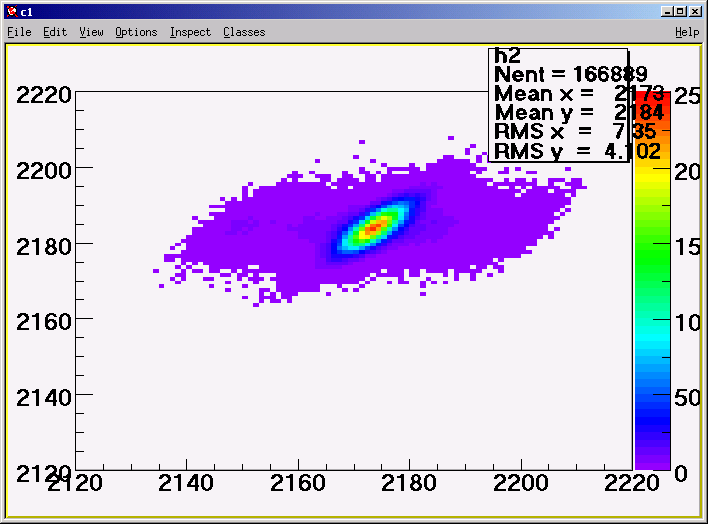
Task: Open the Edit menu
Action: (x=55, y=32)
